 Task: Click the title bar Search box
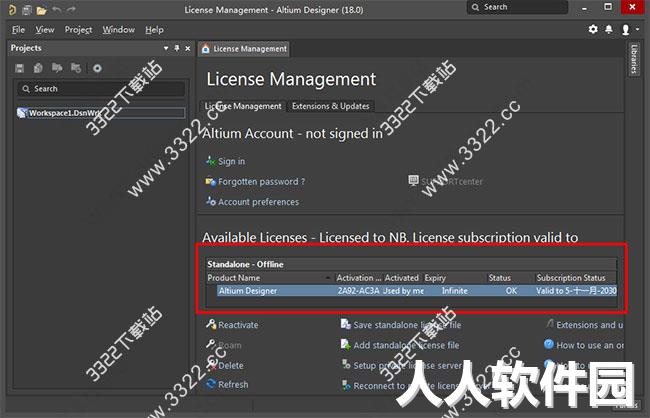pyautogui.click(x=517, y=7)
